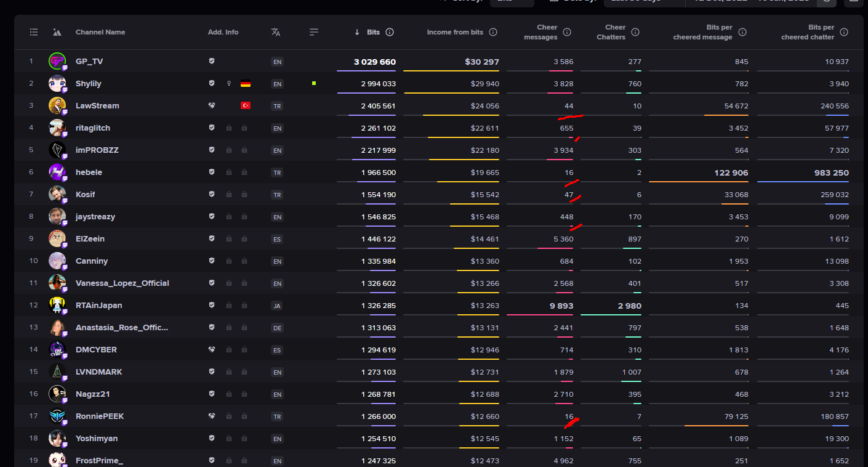Screen dimensions: 868x467
Task: Show info icon for Cheer messages
Action: [x=567, y=32]
